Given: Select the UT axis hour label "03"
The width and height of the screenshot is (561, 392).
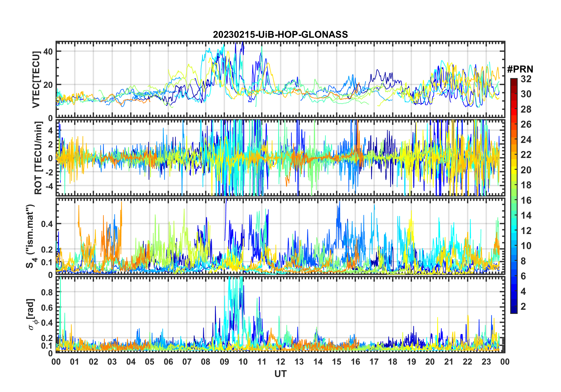Looking at the screenshot, I should (x=112, y=362).
